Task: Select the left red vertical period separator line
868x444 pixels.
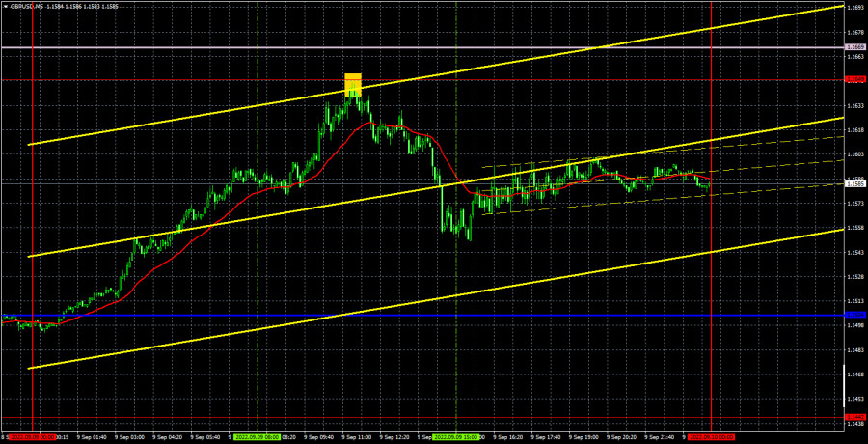Action: pos(33,241)
